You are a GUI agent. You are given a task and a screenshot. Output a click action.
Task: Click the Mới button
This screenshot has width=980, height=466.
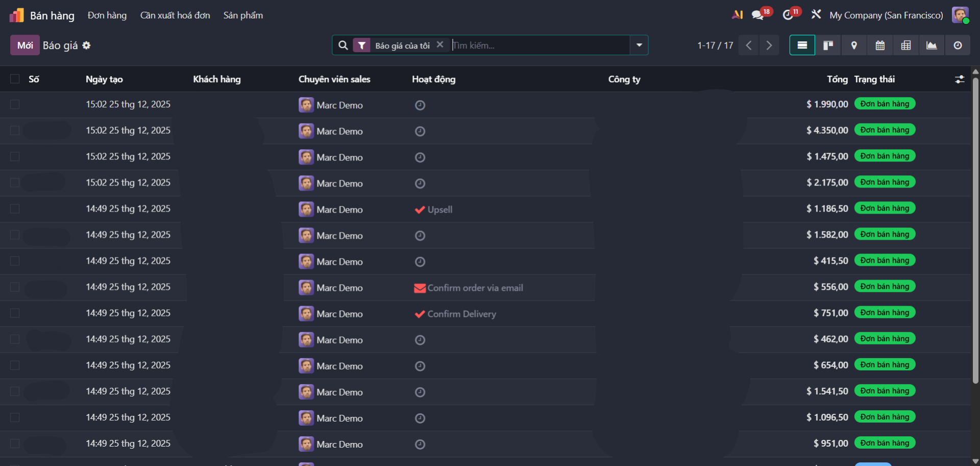pos(25,45)
